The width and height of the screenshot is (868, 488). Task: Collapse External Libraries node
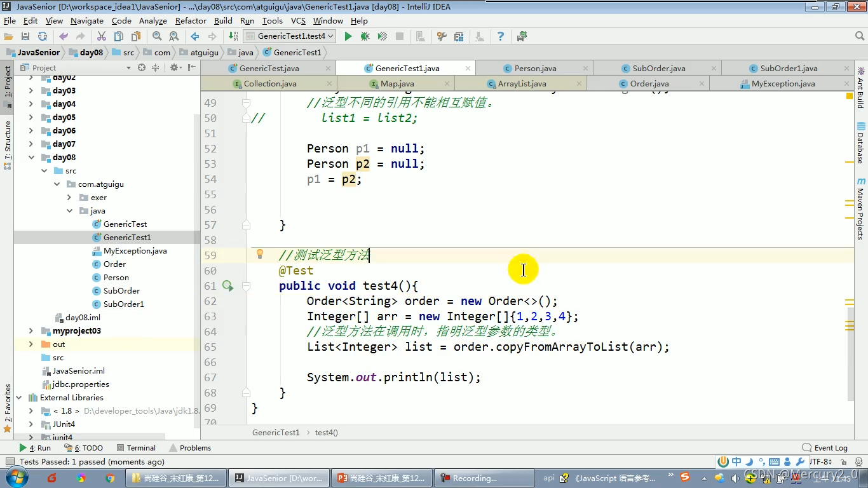pyautogui.click(x=18, y=398)
